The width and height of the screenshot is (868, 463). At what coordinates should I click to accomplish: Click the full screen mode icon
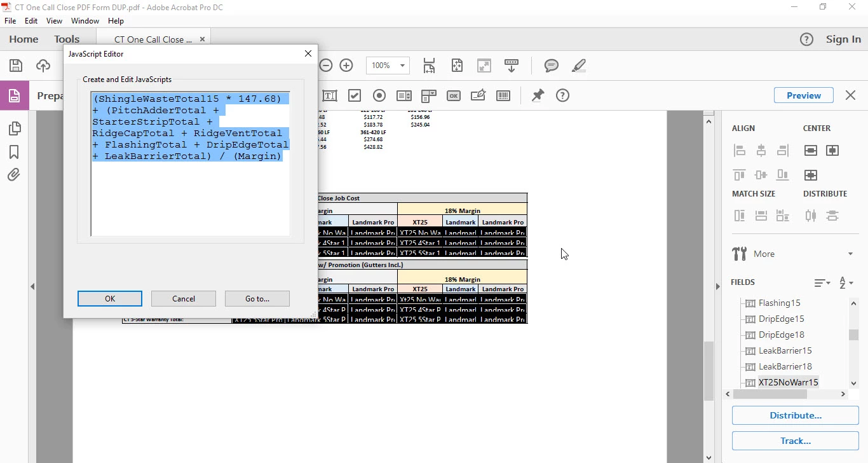484,66
